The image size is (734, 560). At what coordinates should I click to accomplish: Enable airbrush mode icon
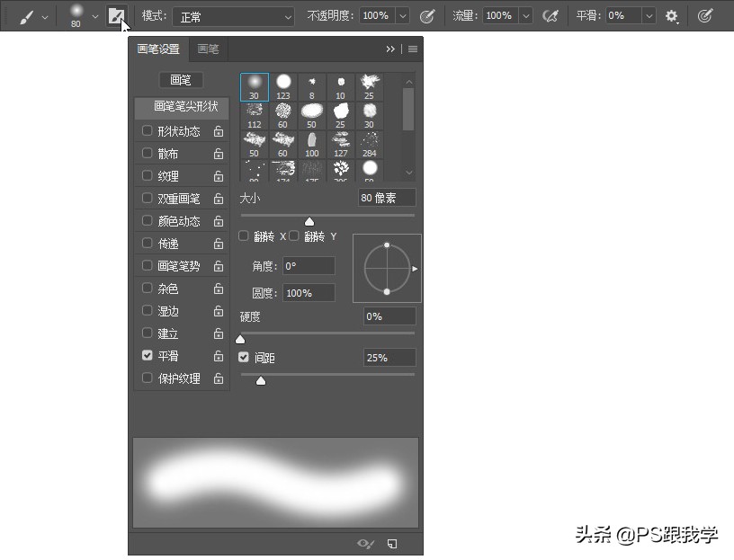click(551, 15)
